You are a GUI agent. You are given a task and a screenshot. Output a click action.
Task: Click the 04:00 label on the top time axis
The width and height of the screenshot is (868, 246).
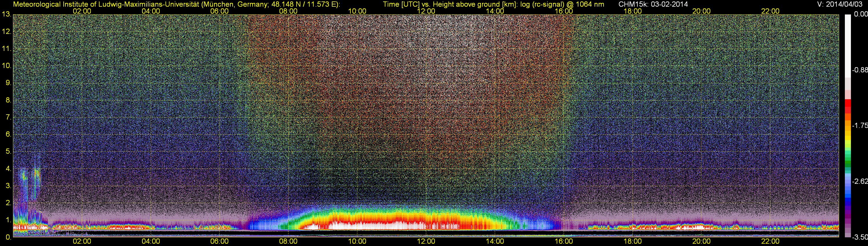click(151, 11)
